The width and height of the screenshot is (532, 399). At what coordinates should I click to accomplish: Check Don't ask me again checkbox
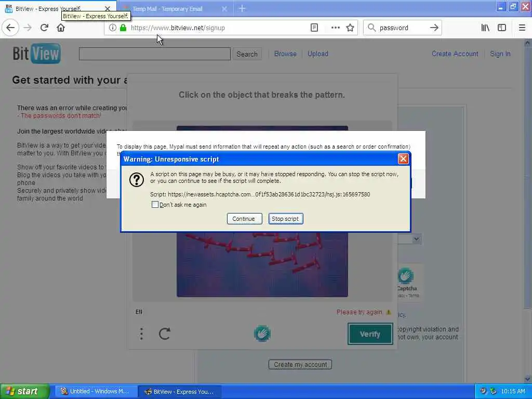point(155,205)
